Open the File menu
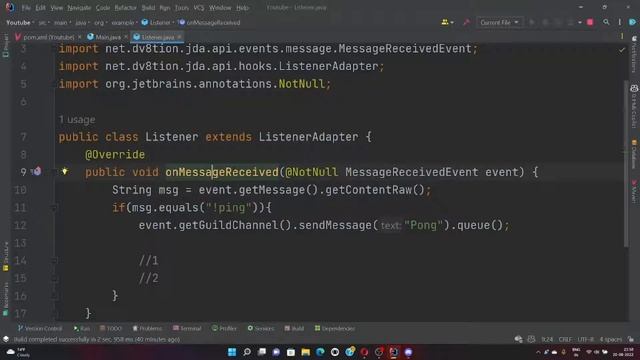This screenshot has height=360, width=640. [x=26, y=8]
